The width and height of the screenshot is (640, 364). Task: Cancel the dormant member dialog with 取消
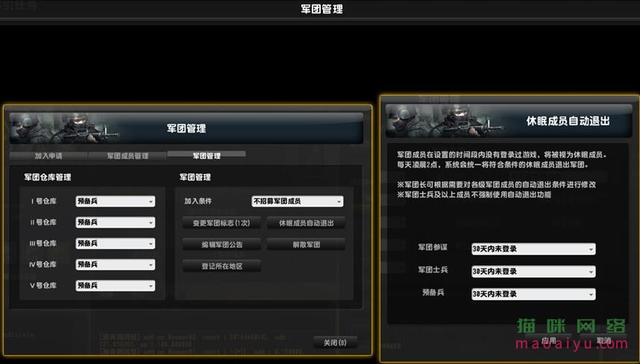pos(603,340)
